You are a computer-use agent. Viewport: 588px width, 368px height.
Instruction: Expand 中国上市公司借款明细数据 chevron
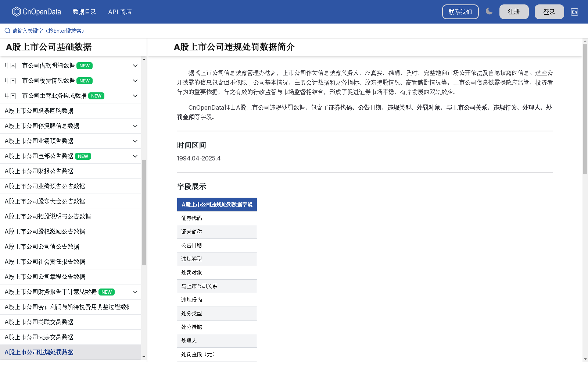click(135, 66)
